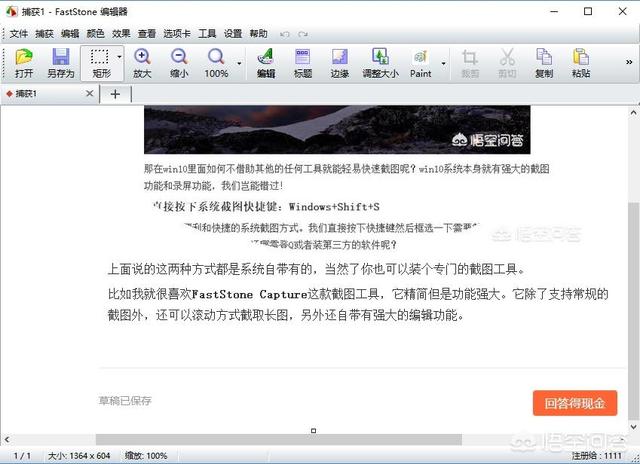Select the 矩形 rectangle selection tool

click(x=99, y=63)
